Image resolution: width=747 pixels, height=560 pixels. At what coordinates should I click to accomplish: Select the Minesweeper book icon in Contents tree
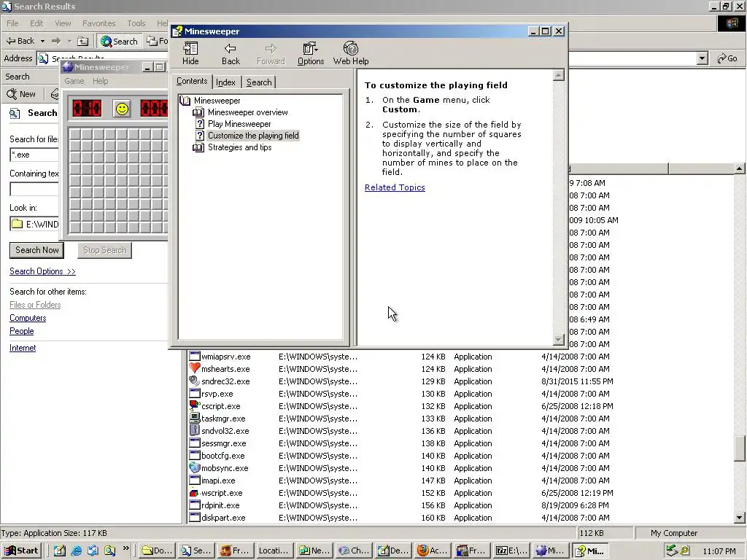[185, 101]
